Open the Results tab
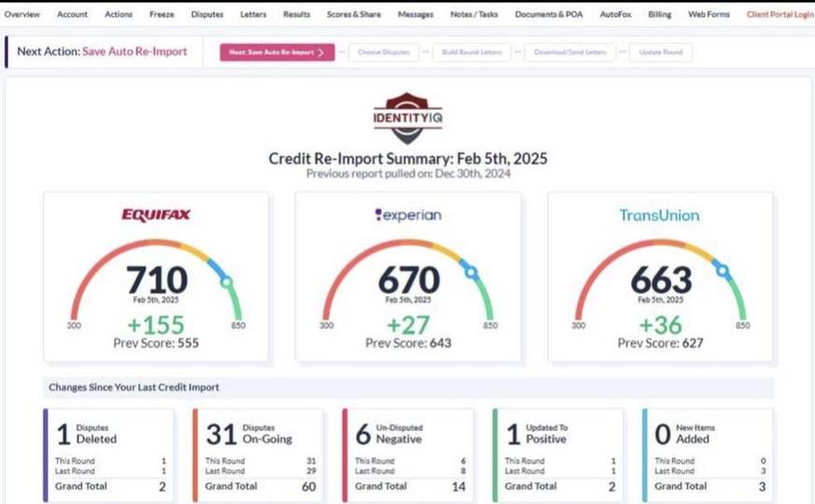This screenshot has width=815, height=504. point(297,15)
